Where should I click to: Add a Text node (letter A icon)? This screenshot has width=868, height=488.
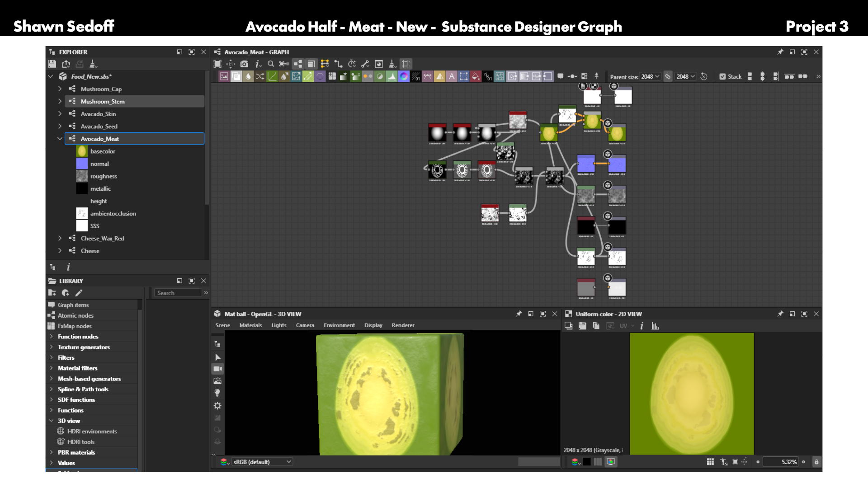[452, 76]
